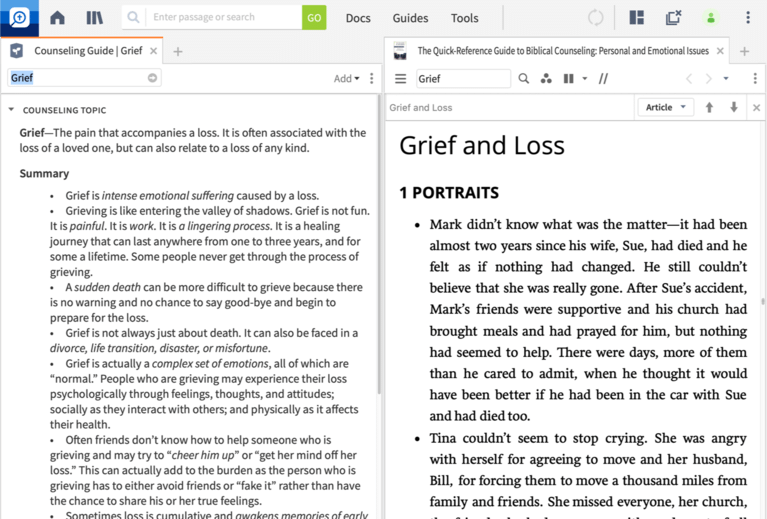This screenshot has width=767, height=519.
Task: Click the parallel resources columns icon
Action: (x=568, y=79)
